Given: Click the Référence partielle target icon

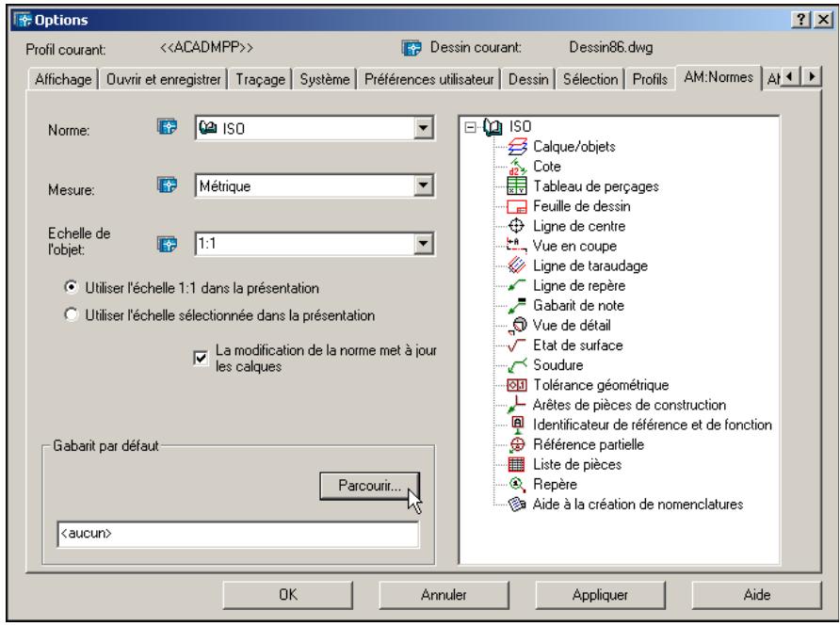Looking at the screenshot, I should coord(516,444).
